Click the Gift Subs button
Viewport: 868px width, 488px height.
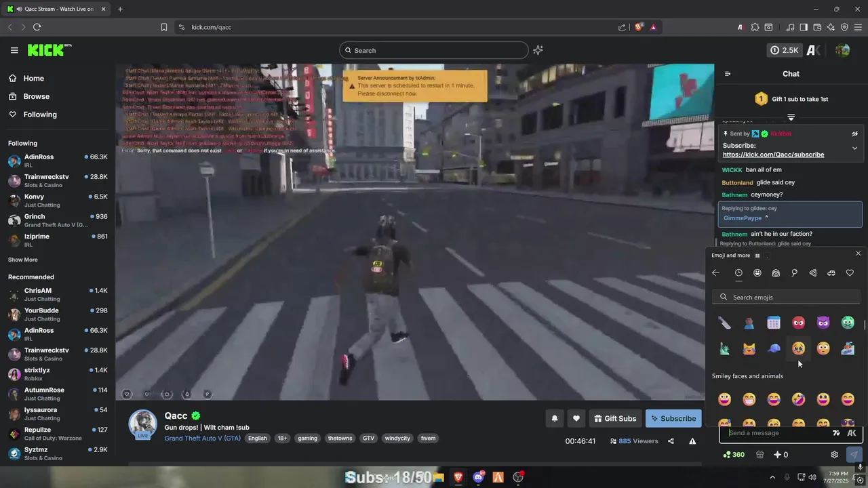point(615,419)
